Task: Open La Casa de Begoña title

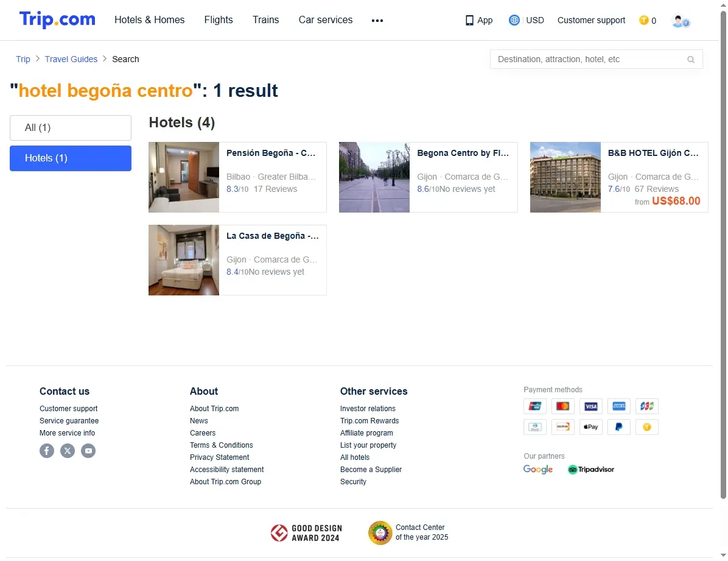Action: [x=273, y=236]
